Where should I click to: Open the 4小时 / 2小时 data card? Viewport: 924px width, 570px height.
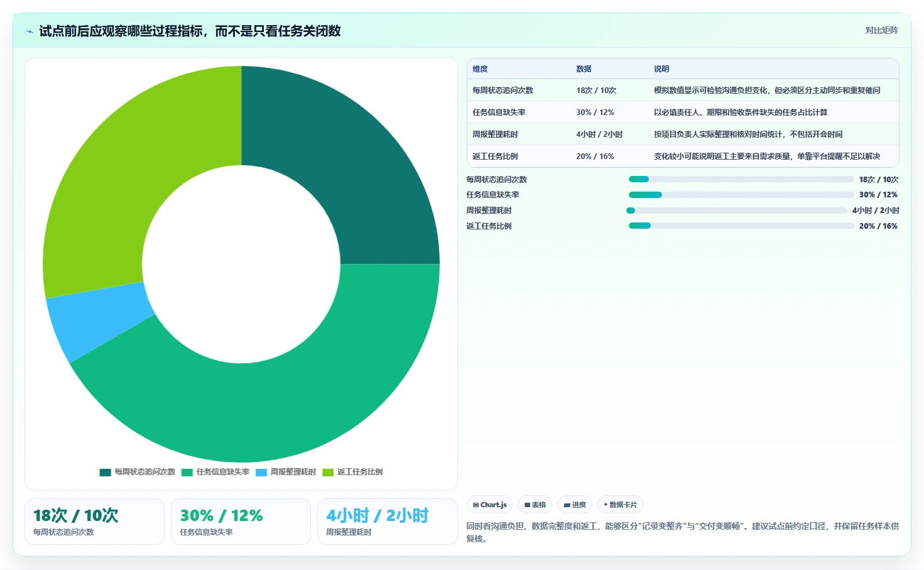(388, 522)
